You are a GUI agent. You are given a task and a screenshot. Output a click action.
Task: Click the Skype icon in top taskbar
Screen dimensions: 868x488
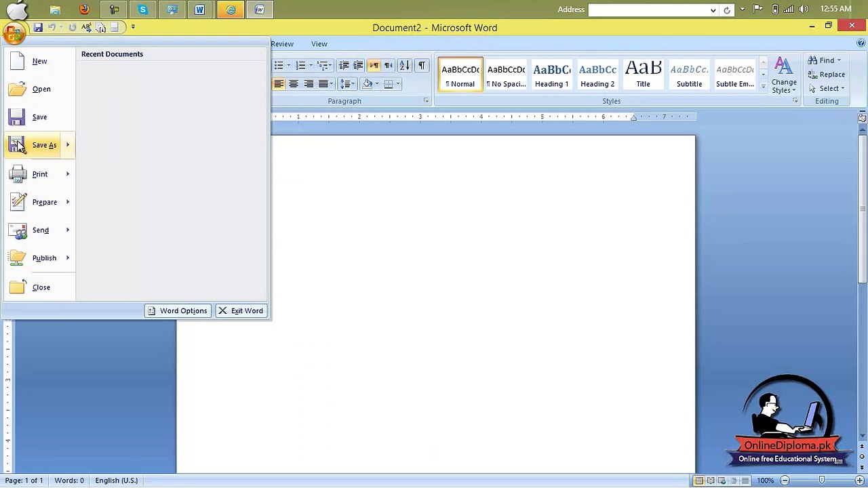pos(142,9)
